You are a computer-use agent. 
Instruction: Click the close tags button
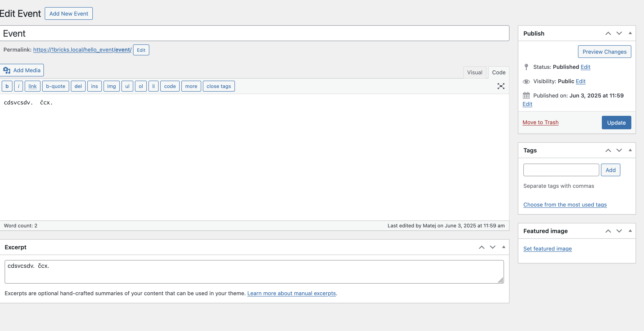[219, 86]
